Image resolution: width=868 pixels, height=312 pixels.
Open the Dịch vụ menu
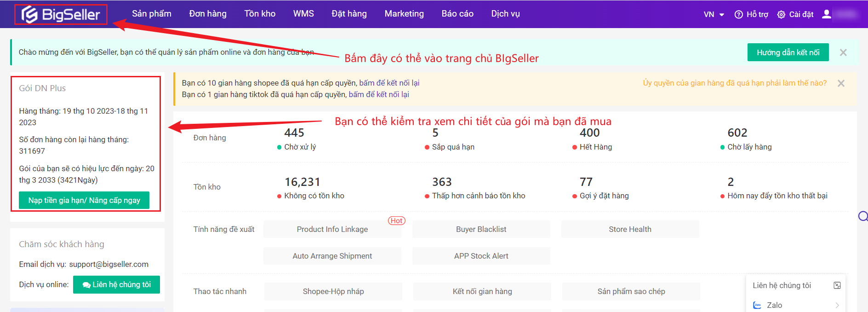[x=505, y=14]
